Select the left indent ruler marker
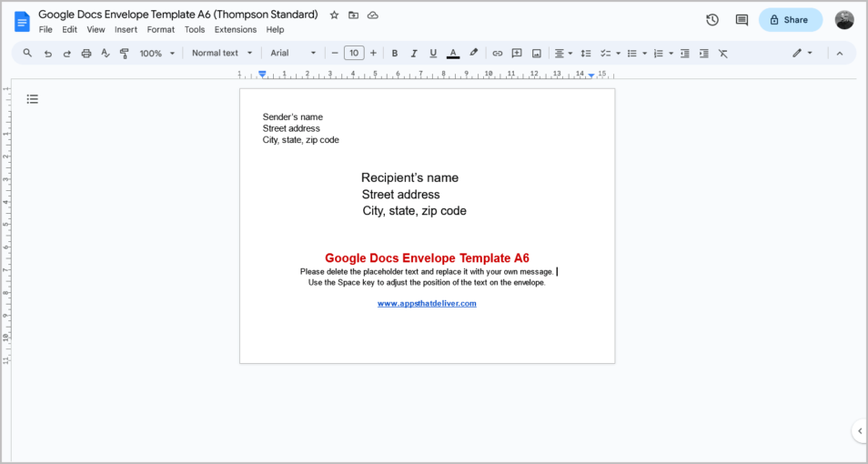 tap(262, 75)
